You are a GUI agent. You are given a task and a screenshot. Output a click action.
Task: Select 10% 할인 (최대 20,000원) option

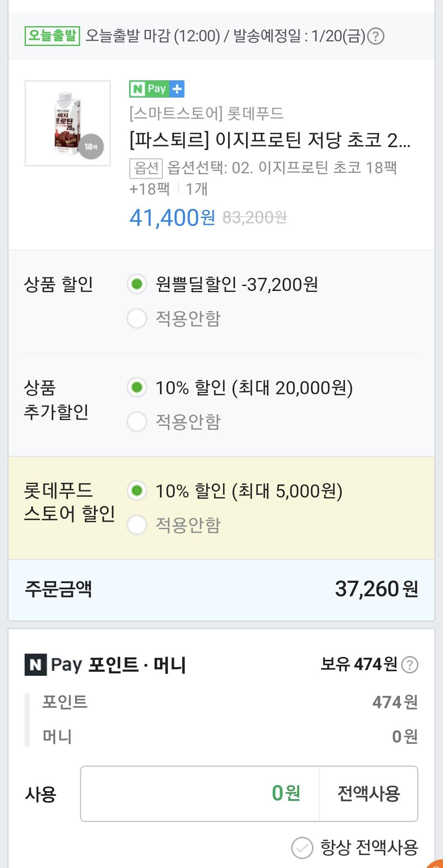click(x=137, y=387)
